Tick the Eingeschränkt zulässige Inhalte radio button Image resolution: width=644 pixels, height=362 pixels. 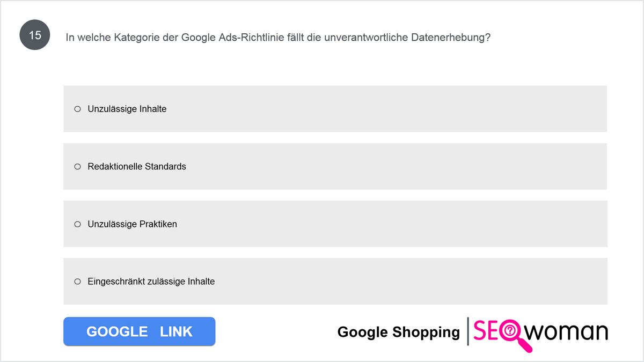[77, 281]
